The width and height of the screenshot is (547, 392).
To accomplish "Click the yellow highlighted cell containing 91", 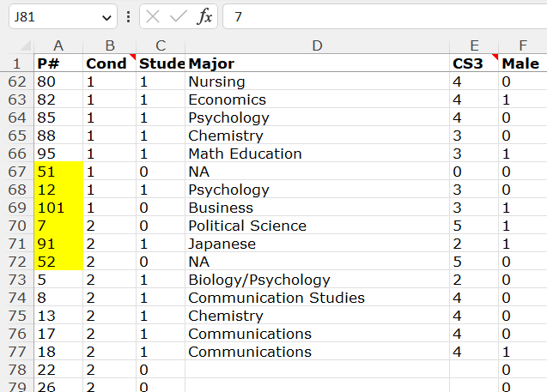I will click(x=58, y=244).
